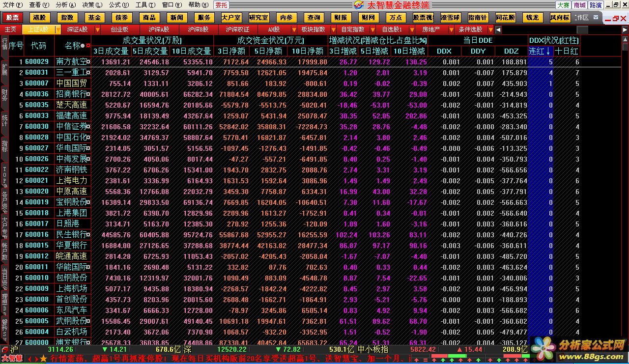
Task: Open the 指南针 toolbar button
Action: (x=478, y=18)
